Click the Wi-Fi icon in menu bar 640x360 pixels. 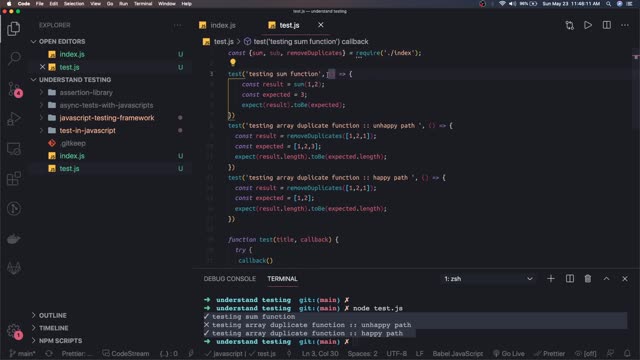tap(502, 4)
